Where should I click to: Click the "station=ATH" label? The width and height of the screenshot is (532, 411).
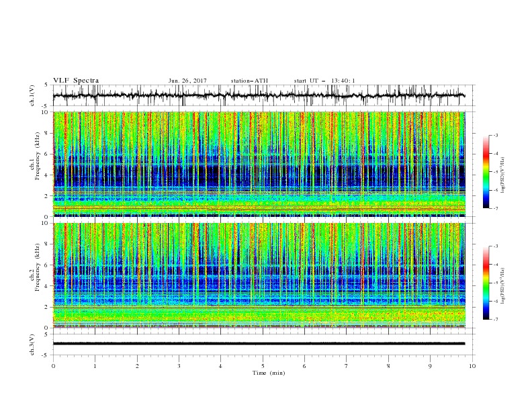click(x=249, y=81)
